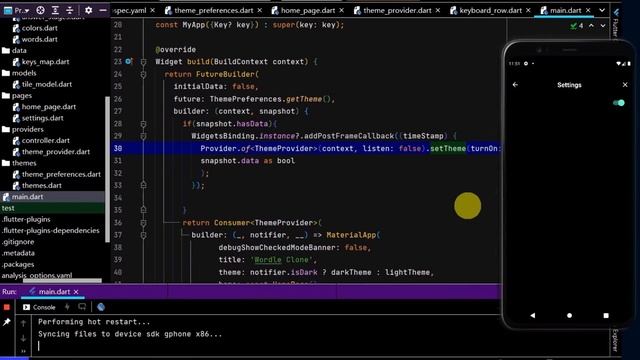640x360 pixels.
Task: Collapse the Consumer fold at line 36
Action: pyautogui.click(x=143, y=223)
